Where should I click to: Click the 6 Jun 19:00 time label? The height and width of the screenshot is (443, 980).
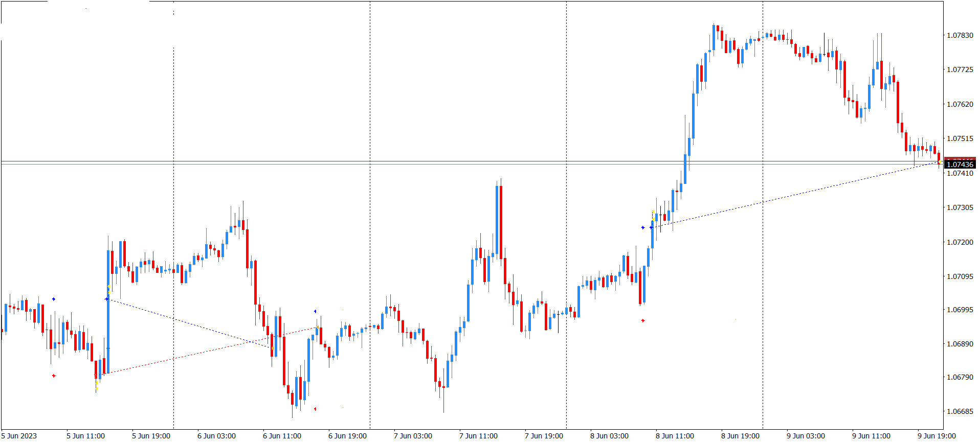click(x=347, y=436)
